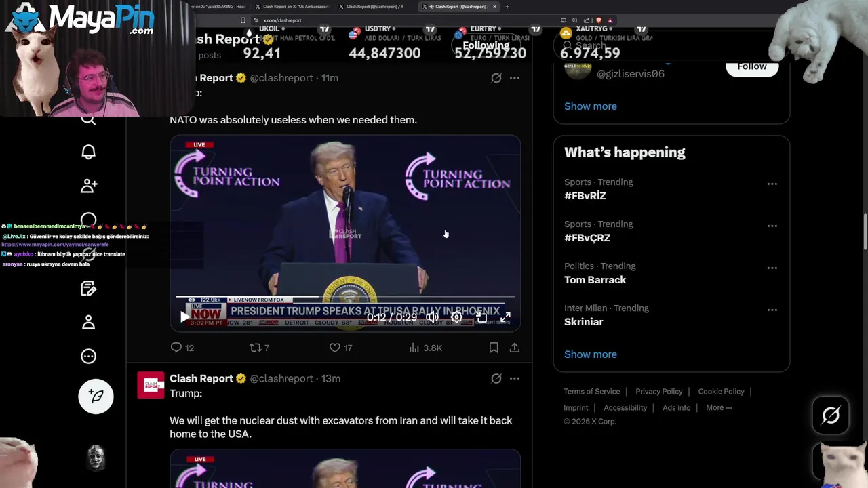Expand Show more under What's happening
868x488 pixels.
tap(591, 354)
